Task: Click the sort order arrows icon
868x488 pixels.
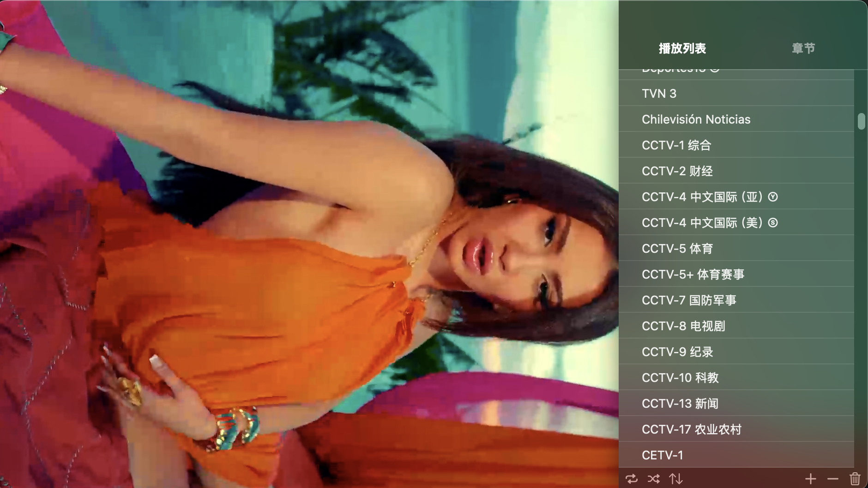Action: (x=676, y=479)
